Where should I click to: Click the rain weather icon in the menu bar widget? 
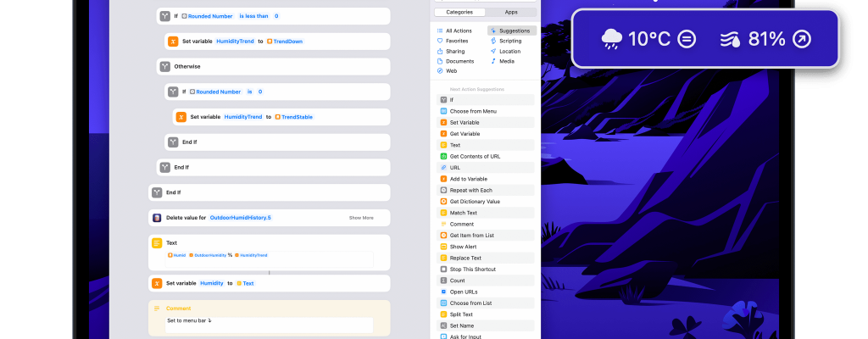pyautogui.click(x=612, y=39)
